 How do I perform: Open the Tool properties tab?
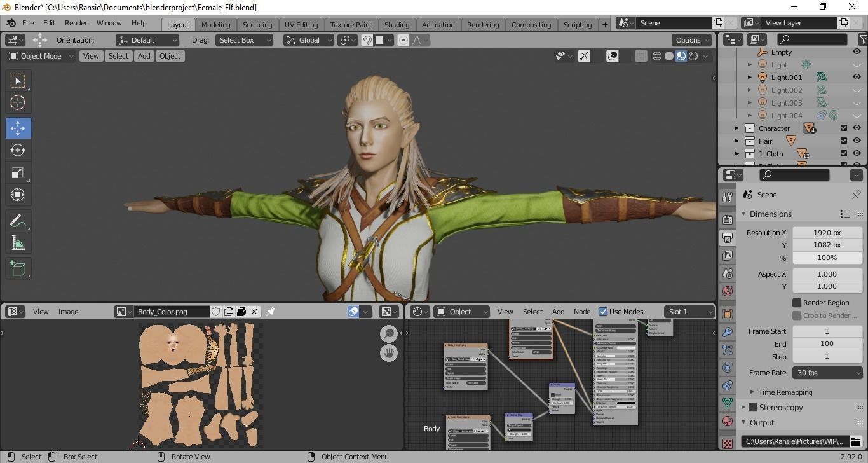coord(728,197)
